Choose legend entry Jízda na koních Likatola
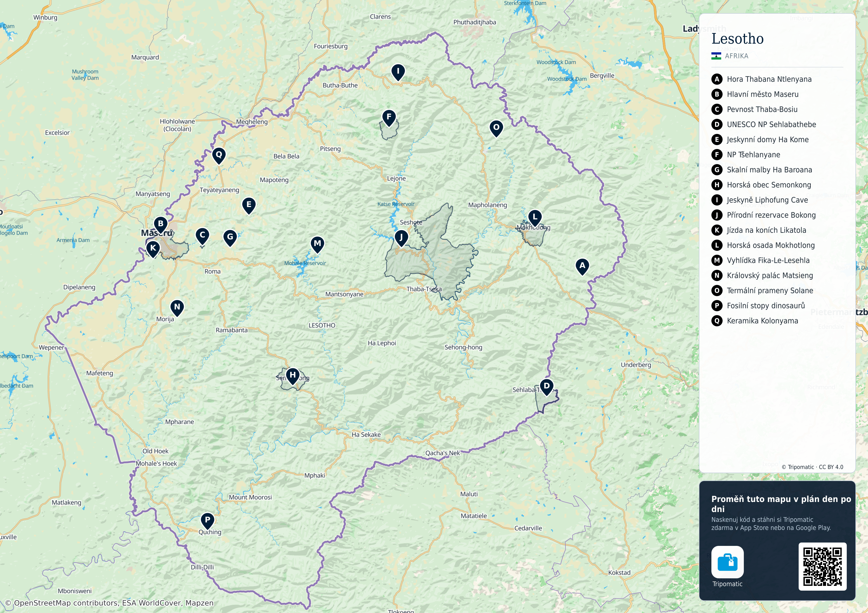The height and width of the screenshot is (613, 868). coord(759,230)
